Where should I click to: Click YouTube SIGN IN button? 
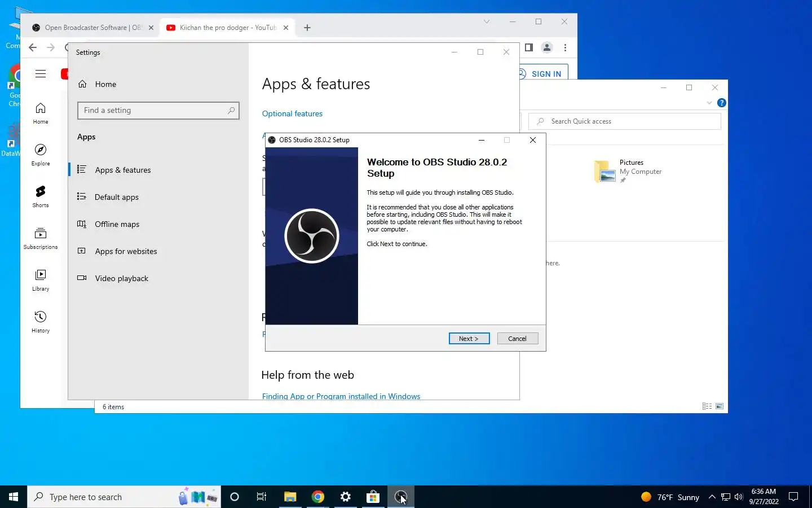tap(544, 73)
